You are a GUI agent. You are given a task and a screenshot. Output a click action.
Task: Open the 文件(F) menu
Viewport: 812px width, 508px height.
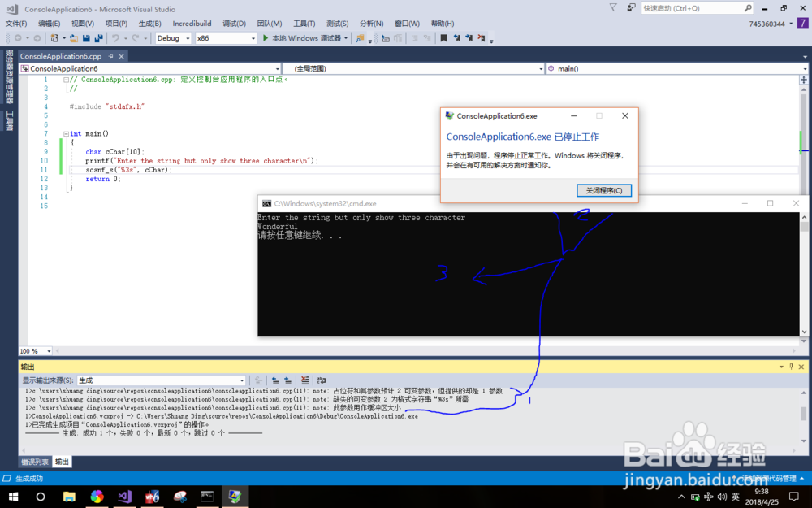click(16, 24)
